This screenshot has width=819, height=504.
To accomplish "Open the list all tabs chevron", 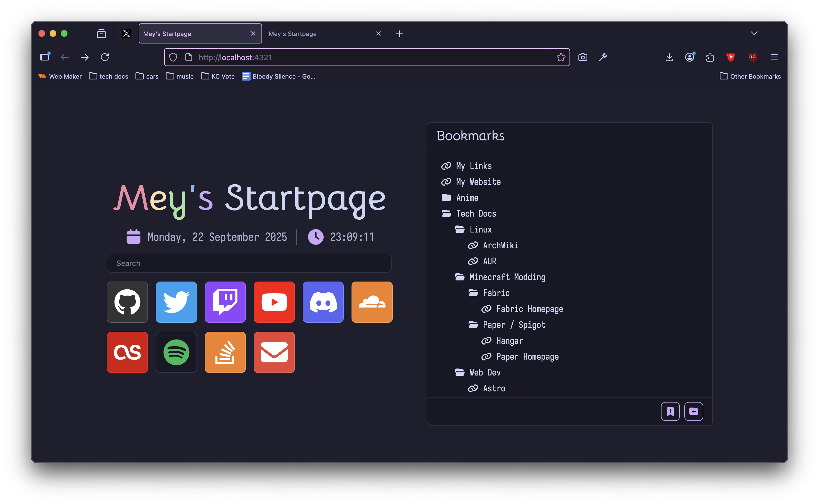I will point(754,33).
